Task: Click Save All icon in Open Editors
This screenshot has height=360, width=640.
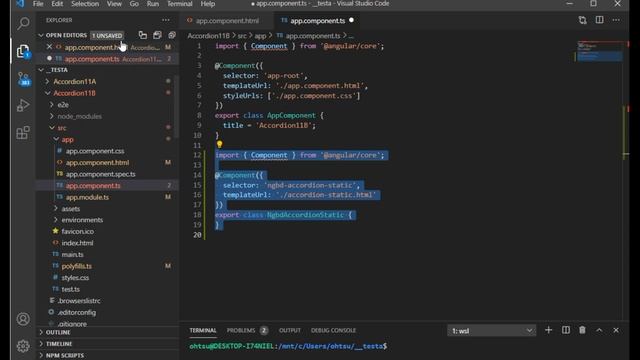Action: click(157, 35)
